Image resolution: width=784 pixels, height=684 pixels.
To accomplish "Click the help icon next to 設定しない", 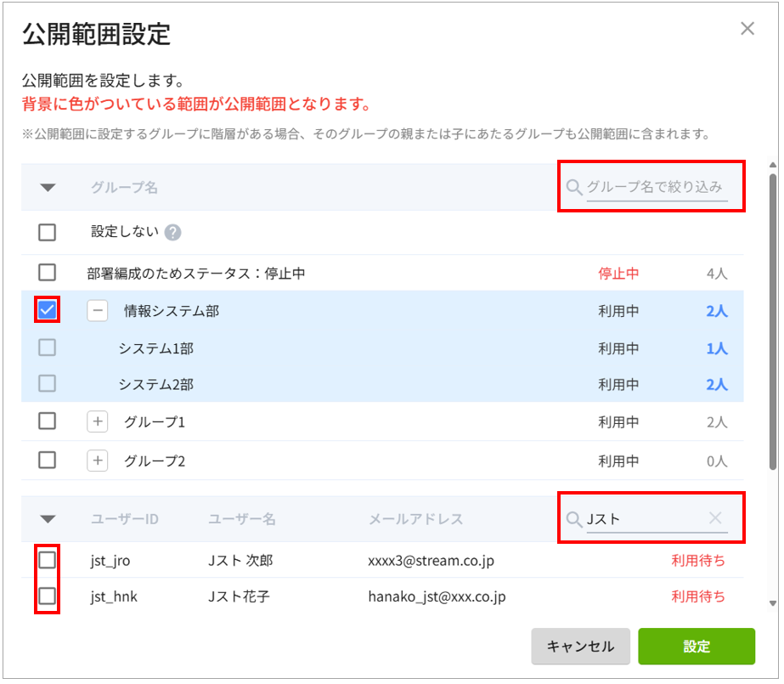I will point(172,233).
